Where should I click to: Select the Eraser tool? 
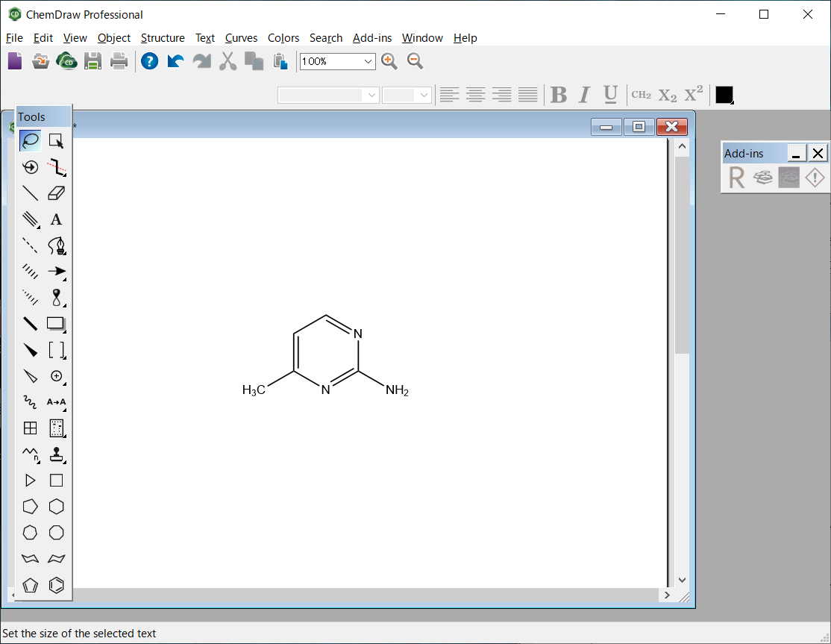(56, 193)
